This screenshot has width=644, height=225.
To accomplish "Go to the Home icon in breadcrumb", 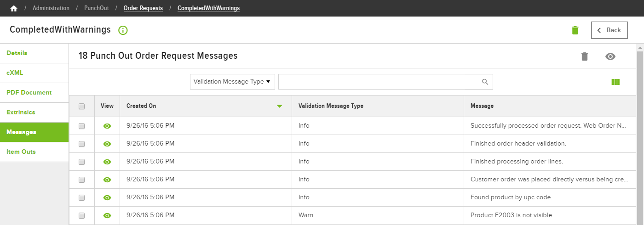I will point(14,8).
